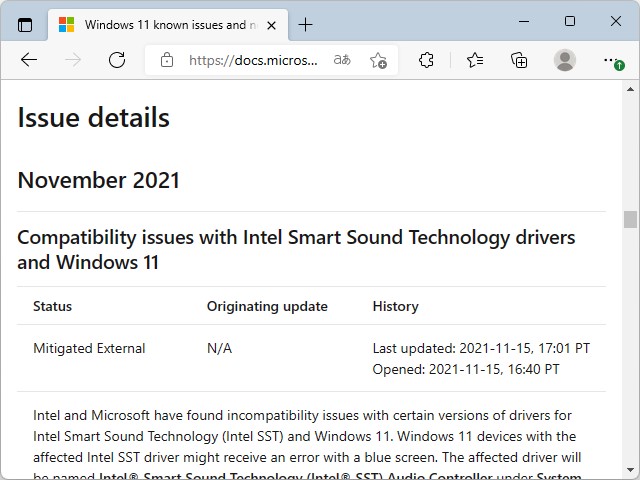Click the scrollbar up arrow
This screenshot has height=480, width=640.
(631, 89)
